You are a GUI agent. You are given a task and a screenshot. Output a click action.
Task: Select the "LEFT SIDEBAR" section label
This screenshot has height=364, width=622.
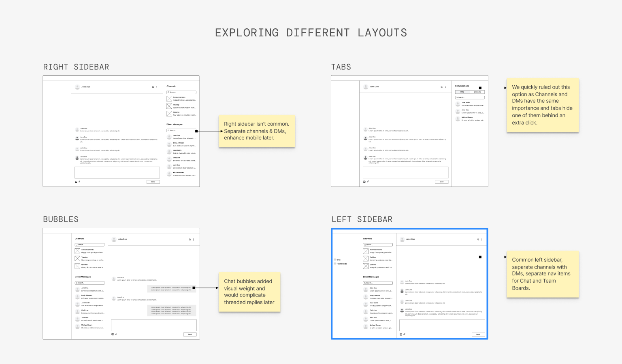[362, 220]
